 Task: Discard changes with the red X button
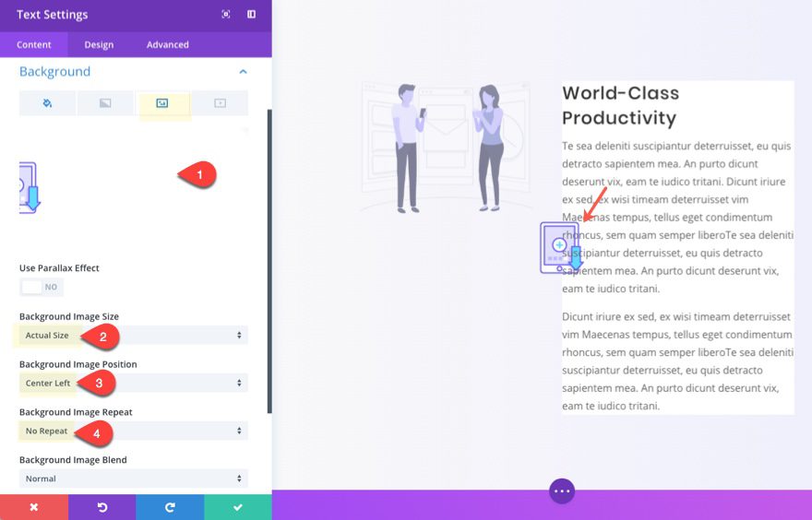pyautogui.click(x=33, y=507)
